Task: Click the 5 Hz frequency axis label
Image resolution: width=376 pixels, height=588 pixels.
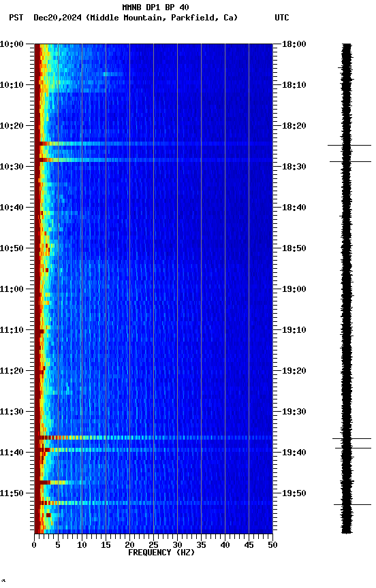Action: 58,546
